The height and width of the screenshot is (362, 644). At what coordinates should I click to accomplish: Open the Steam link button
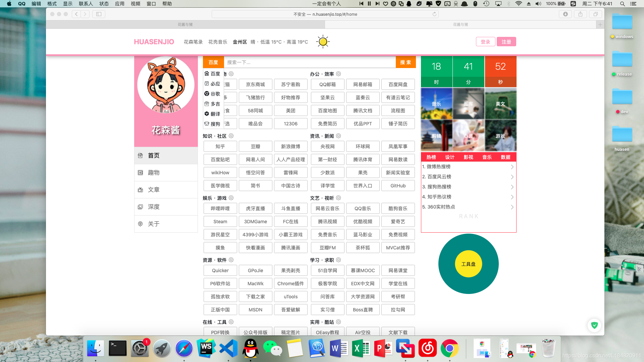[220, 222]
